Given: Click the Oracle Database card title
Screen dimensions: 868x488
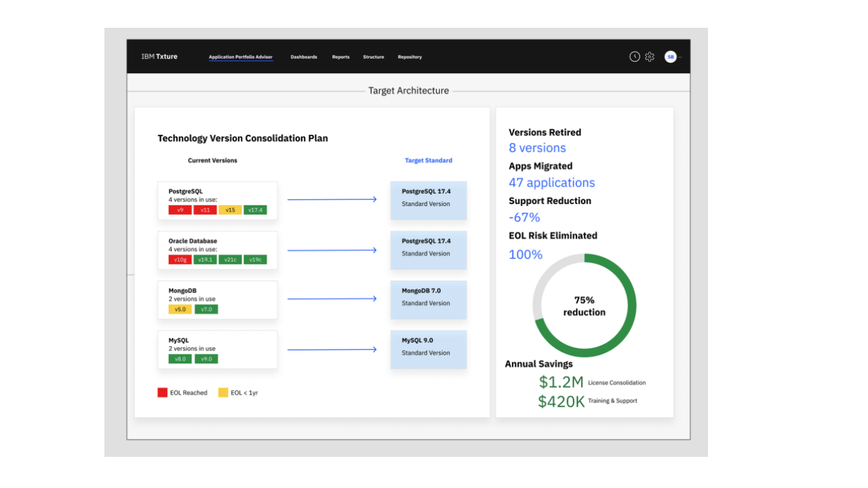Looking at the screenshot, I should click(193, 241).
